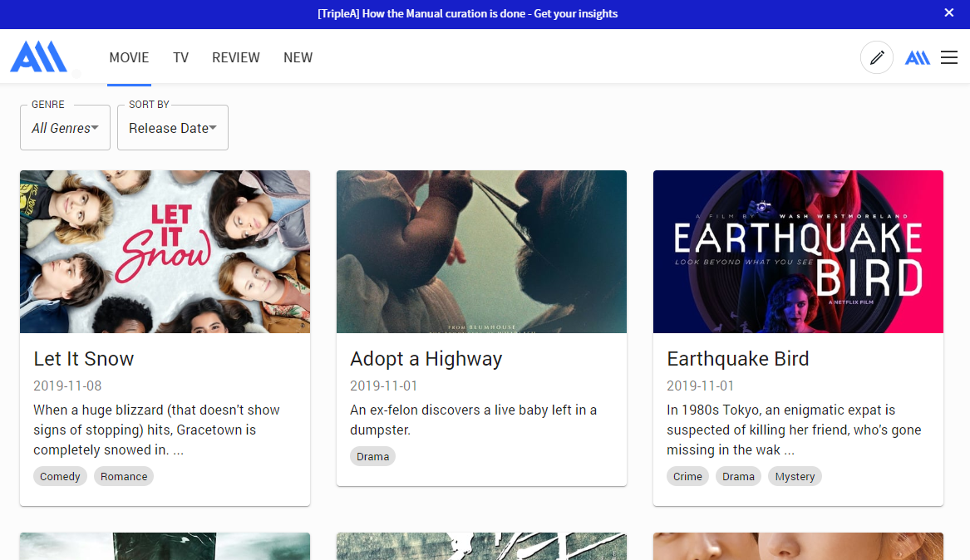Image resolution: width=970 pixels, height=560 pixels.
Task: Click the Let It Snow blizzard description
Action: tap(156, 430)
